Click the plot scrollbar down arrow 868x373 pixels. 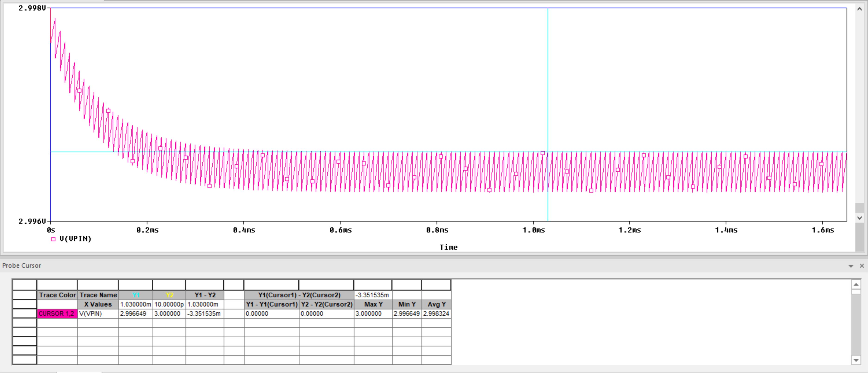tap(860, 218)
